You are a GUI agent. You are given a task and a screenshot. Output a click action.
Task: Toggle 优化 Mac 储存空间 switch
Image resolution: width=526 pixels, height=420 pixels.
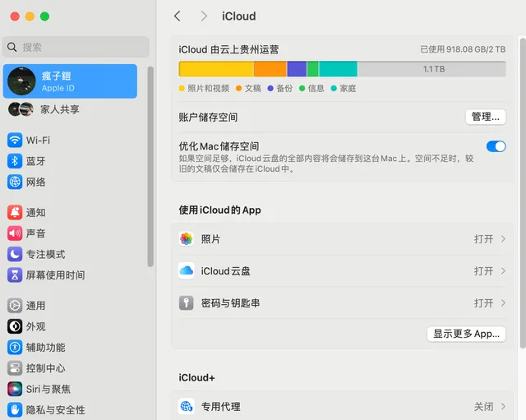pos(496,146)
